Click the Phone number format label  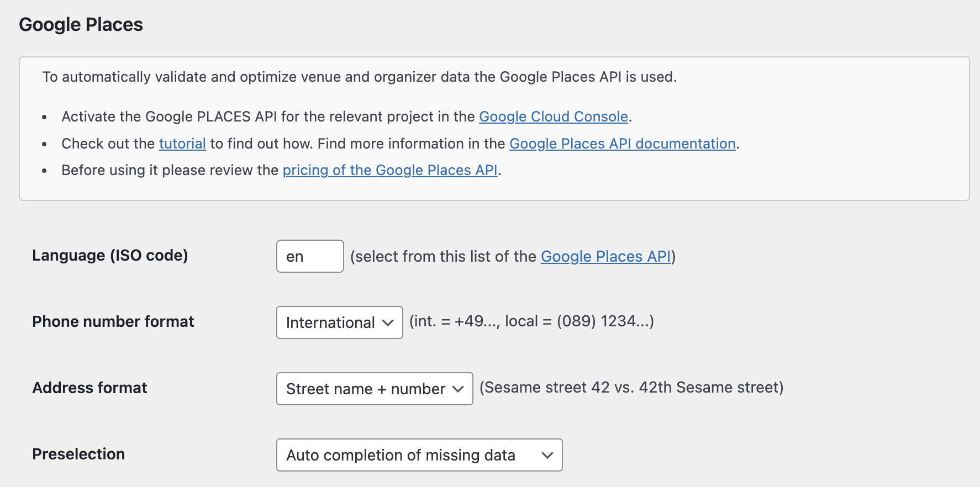click(x=113, y=321)
